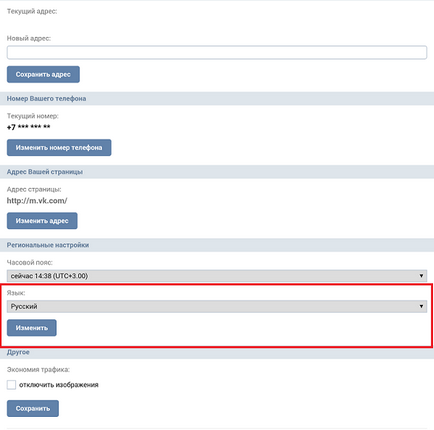Image resolution: width=434 pixels, height=430 pixels.
Task: Select the Адрес Вашей страницы section header
Action: (217, 172)
